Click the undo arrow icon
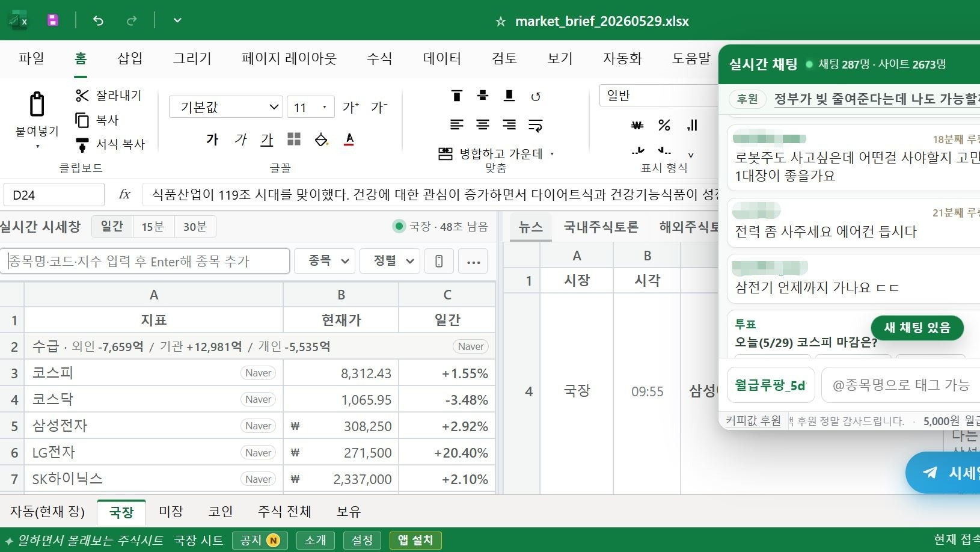This screenshot has width=980, height=552. click(x=98, y=20)
